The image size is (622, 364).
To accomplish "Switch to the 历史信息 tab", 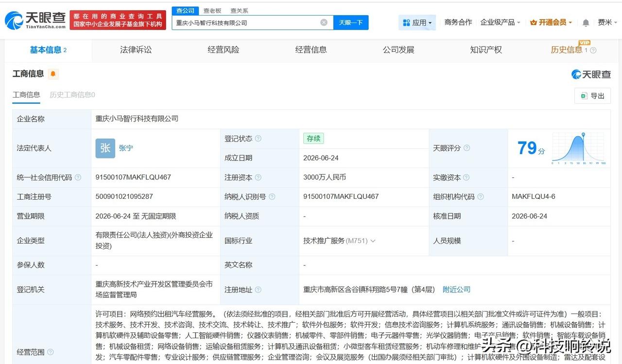I will click(567, 50).
